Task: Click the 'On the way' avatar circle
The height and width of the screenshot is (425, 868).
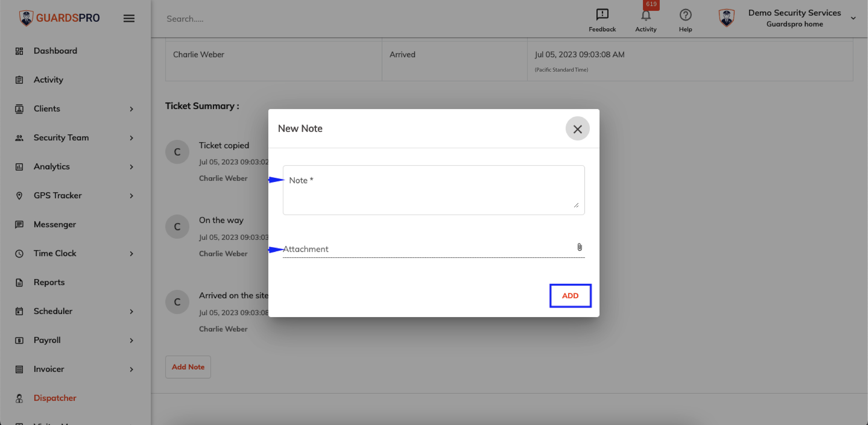Action: [177, 227]
